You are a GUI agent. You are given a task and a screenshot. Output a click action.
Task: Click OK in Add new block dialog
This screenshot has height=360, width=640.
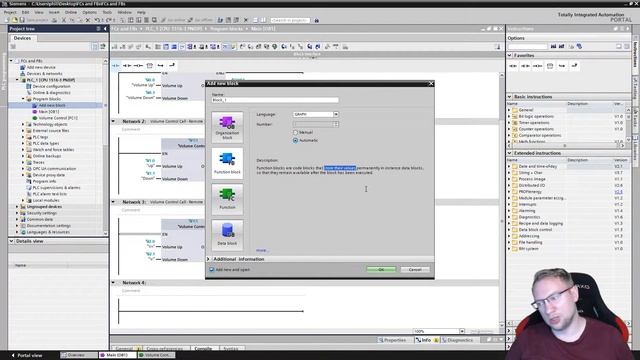[381, 269]
